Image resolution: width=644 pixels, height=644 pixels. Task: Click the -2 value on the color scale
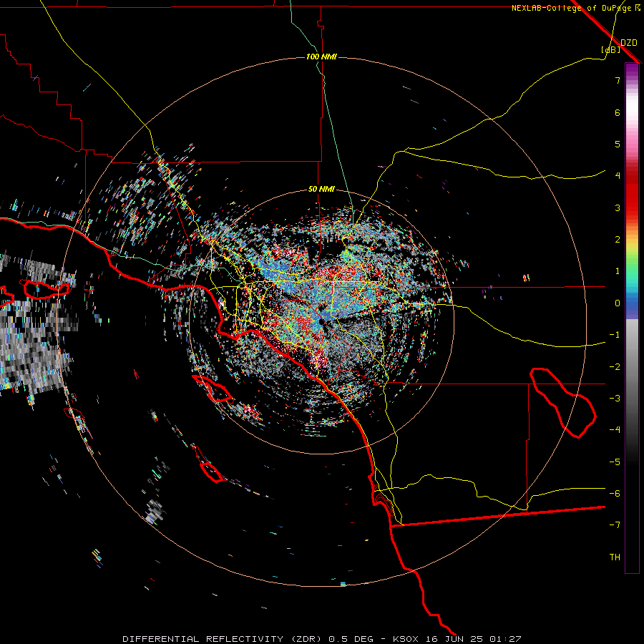[x=615, y=367]
